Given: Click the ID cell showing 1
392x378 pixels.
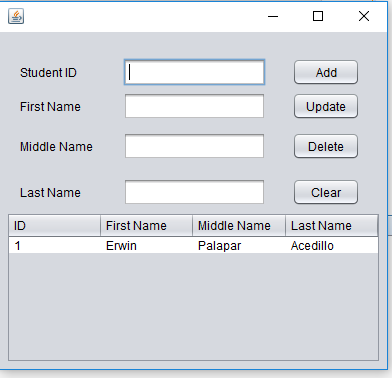Looking at the screenshot, I should tap(54, 246).
